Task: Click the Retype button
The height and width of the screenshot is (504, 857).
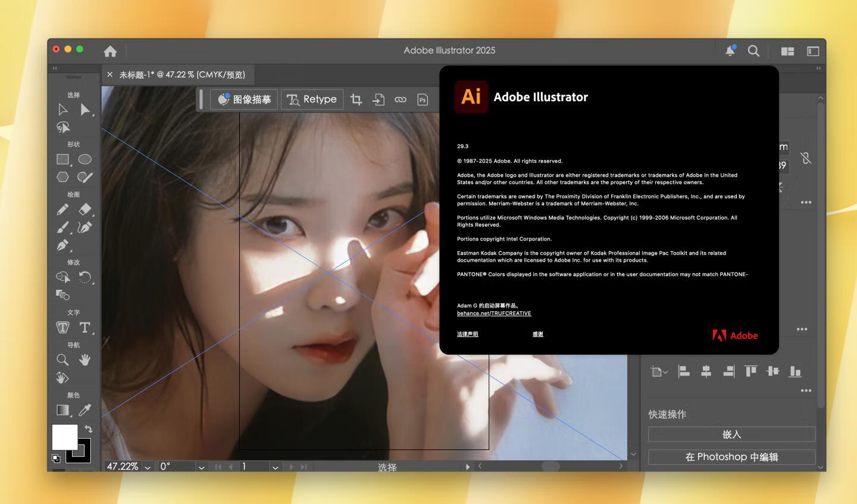Action: pos(312,99)
